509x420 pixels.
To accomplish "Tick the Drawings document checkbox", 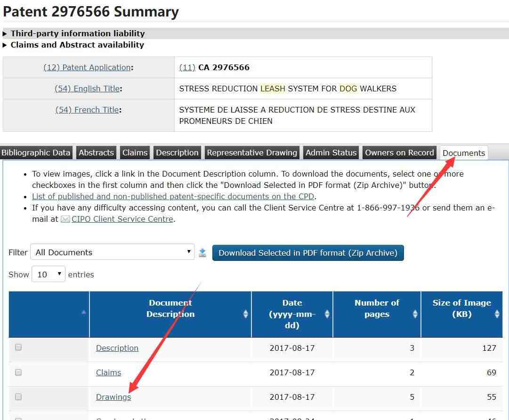I will 18,397.
